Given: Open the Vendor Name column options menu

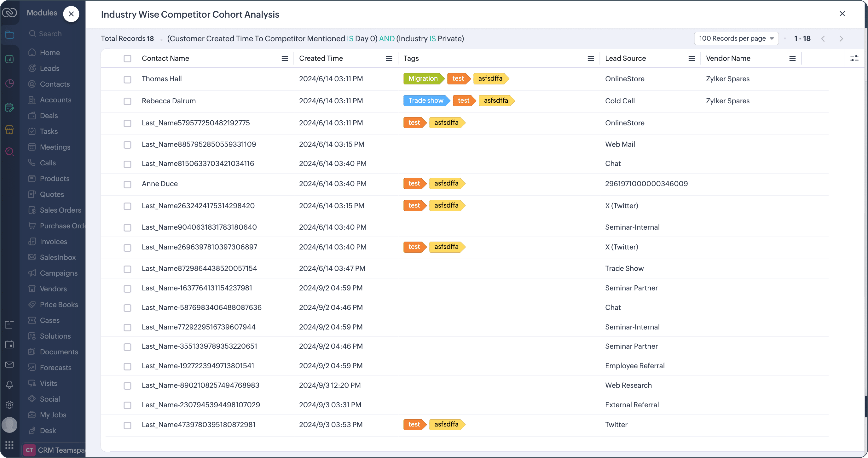Looking at the screenshot, I should (x=792, y=58).
